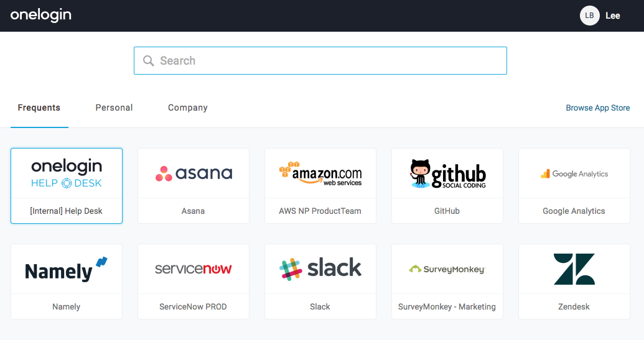Click the [Internal] Help Desk label
This screenshot has height=340, width=644.
pyautogui.click(x=67, y=211)
